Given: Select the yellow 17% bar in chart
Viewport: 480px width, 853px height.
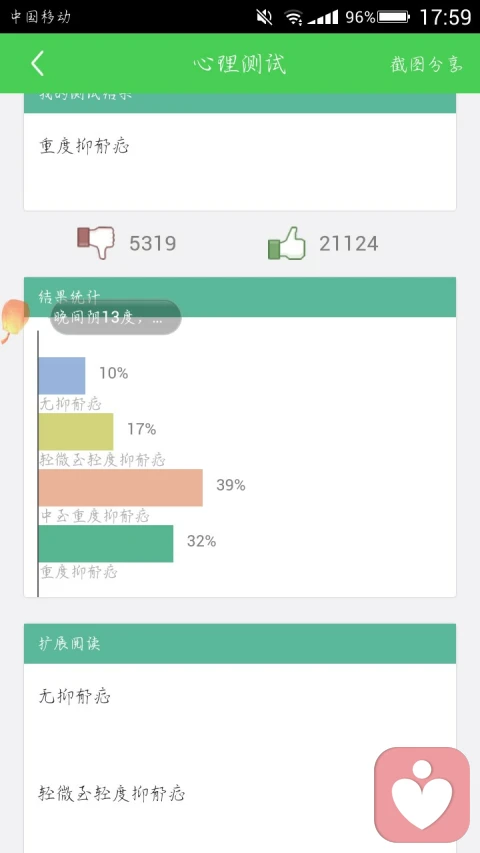Looking at the screenshot, I should [76, 431].
